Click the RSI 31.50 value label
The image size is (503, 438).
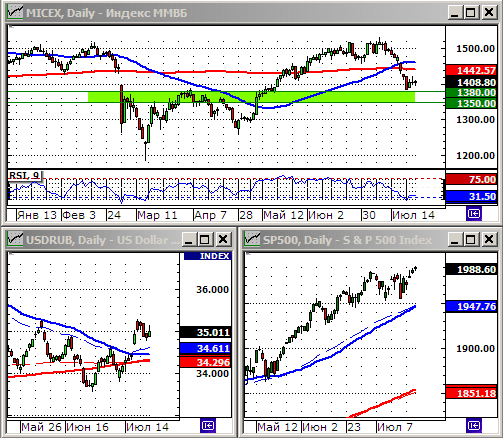coord(472,196)
